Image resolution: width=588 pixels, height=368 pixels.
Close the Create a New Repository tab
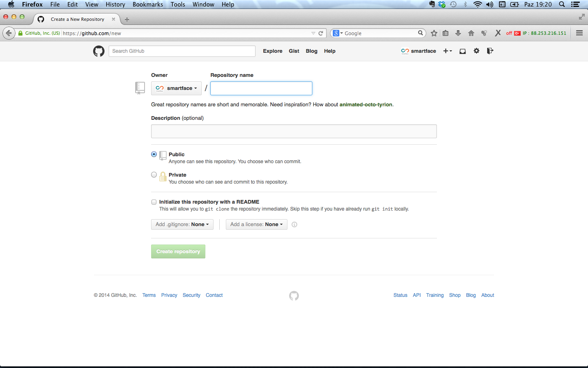tap(114, 19)
